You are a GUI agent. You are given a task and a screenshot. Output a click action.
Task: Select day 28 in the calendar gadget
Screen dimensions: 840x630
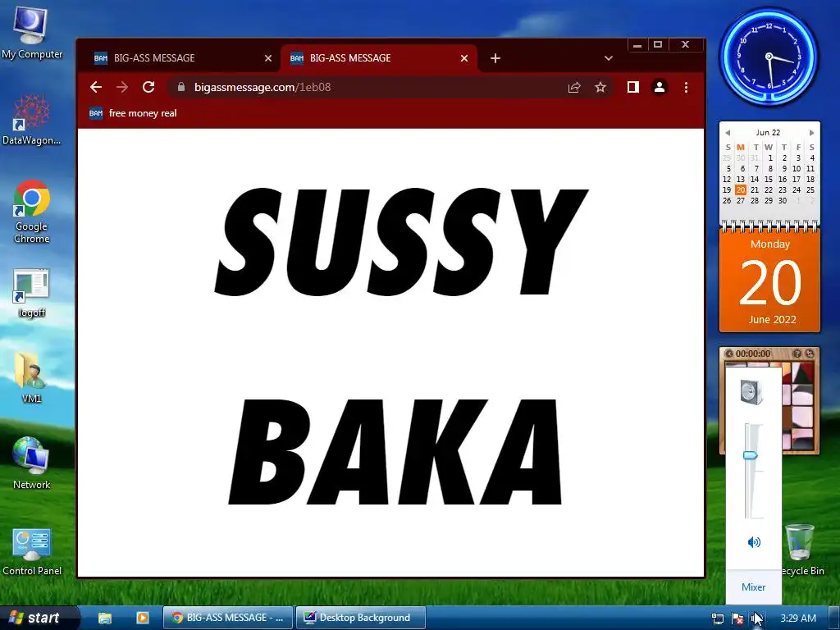[x=755, y=200]
